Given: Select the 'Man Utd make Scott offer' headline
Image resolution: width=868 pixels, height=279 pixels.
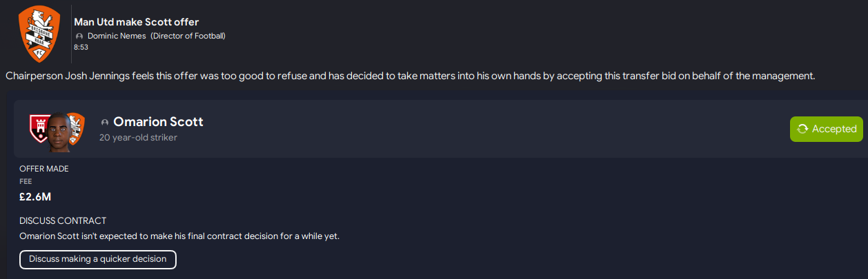Looking at the screenshot, I should [x=136, y=22].
